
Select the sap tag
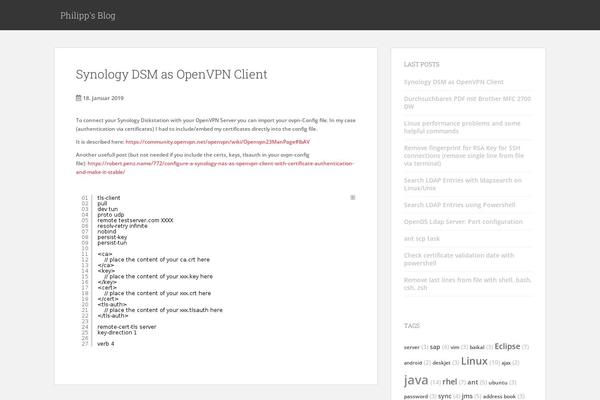435,347
